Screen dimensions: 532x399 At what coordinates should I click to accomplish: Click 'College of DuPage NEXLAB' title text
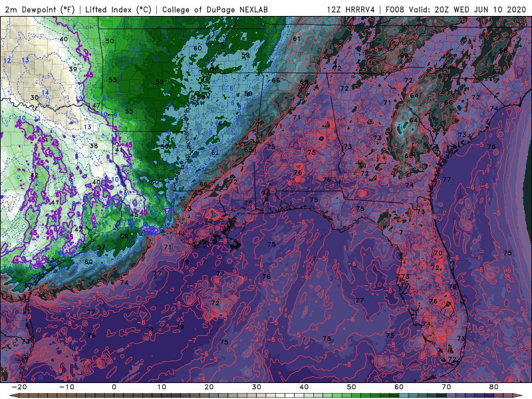[215, 9]
